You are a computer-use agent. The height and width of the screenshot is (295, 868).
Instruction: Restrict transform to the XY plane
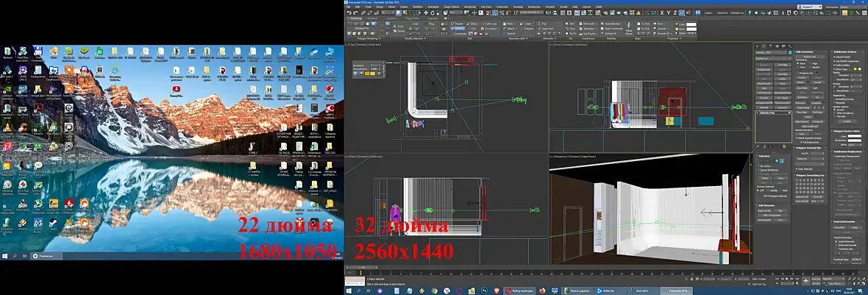point(681,13)
